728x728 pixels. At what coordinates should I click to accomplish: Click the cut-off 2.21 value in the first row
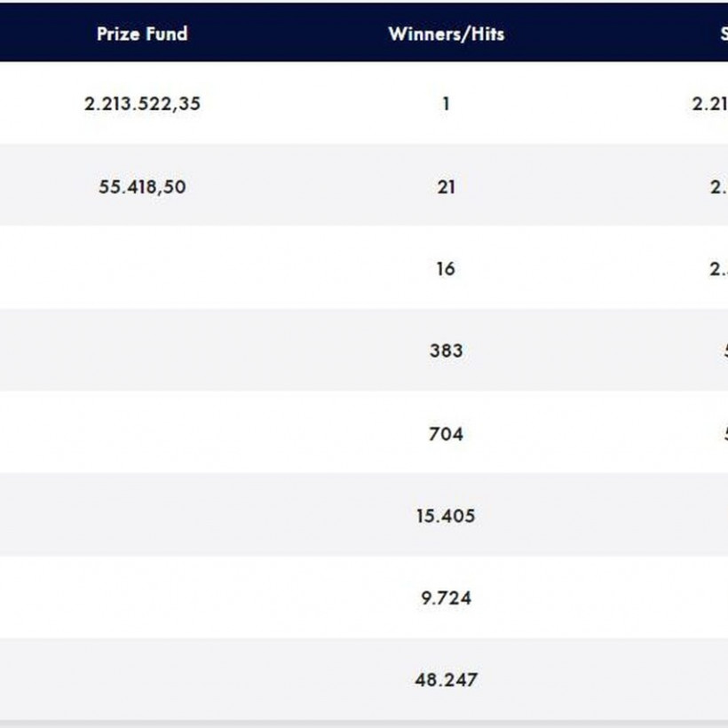710,103
